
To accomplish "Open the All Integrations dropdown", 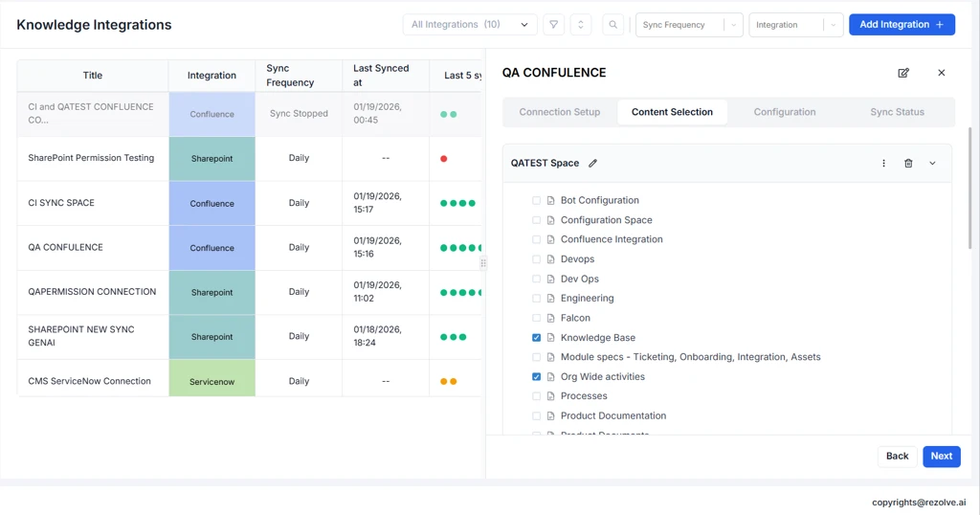I will 469,25.
